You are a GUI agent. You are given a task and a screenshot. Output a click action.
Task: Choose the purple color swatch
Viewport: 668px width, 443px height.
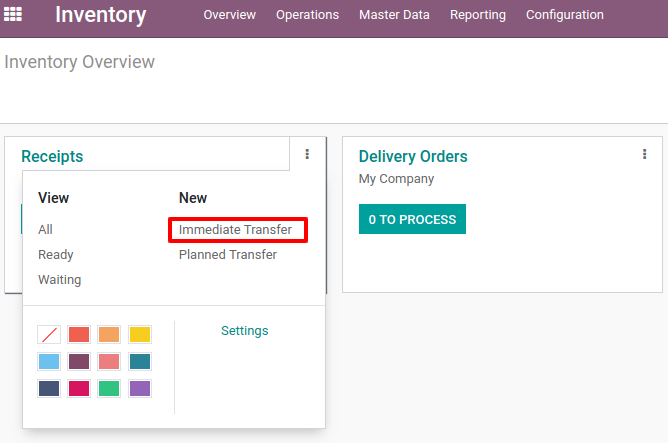coord(140,388)
